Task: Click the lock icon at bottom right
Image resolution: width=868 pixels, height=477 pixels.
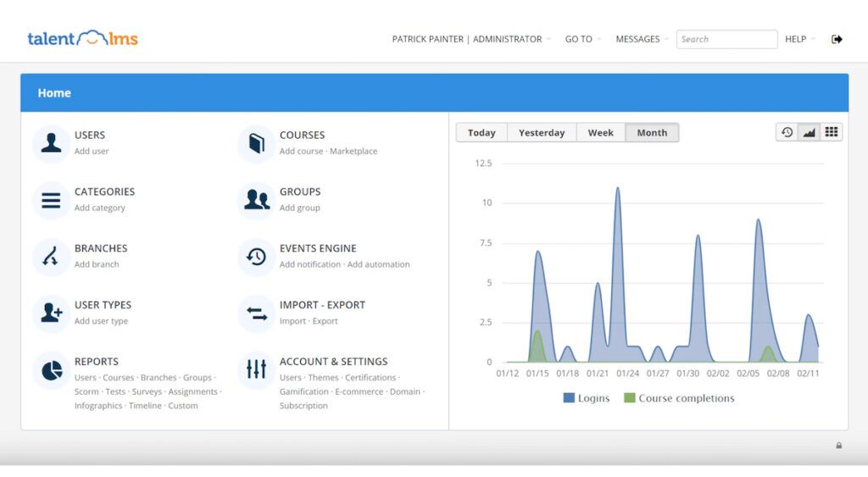Action: [838, 446]
